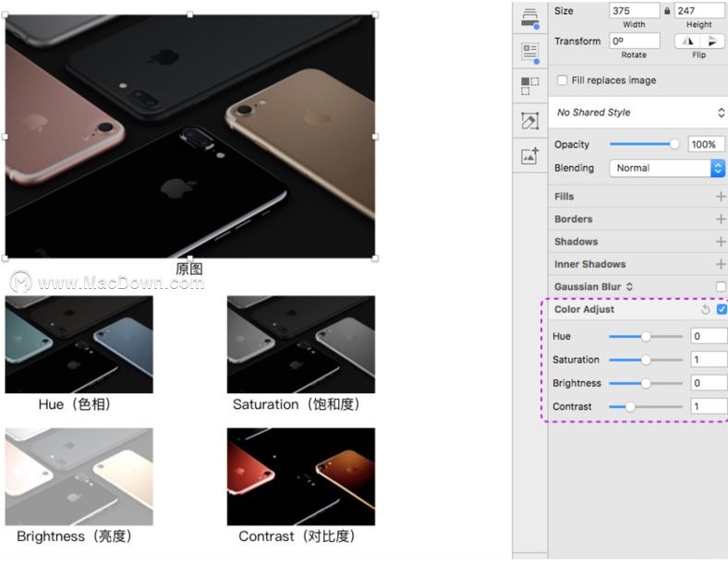Click the Color Adjust section title

(584, 309)
